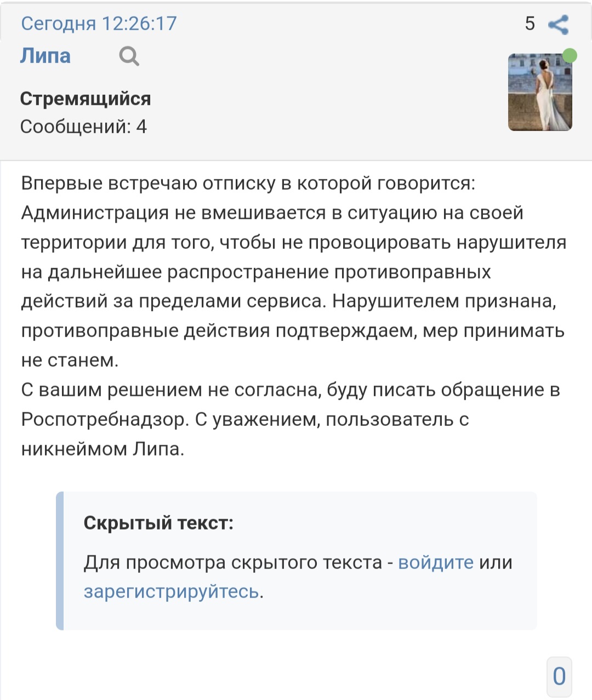Click the Стремящийся rank label
The image size is (592, 700).
[x=86, y=99]
